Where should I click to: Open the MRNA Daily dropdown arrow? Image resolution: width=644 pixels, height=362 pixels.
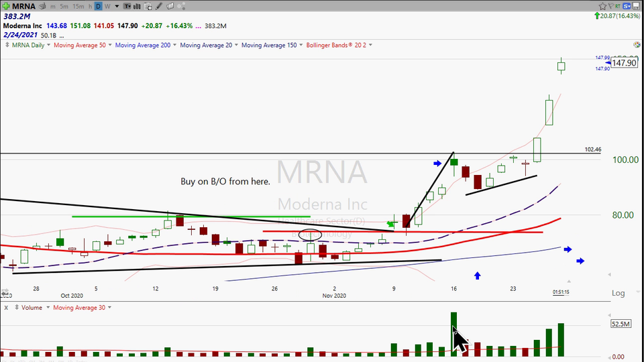point(48,45)
